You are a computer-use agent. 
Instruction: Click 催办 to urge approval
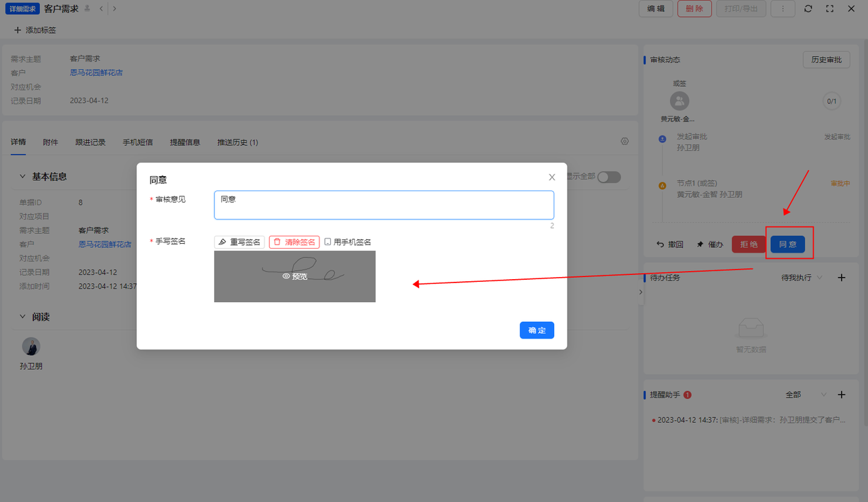point(709,245)
